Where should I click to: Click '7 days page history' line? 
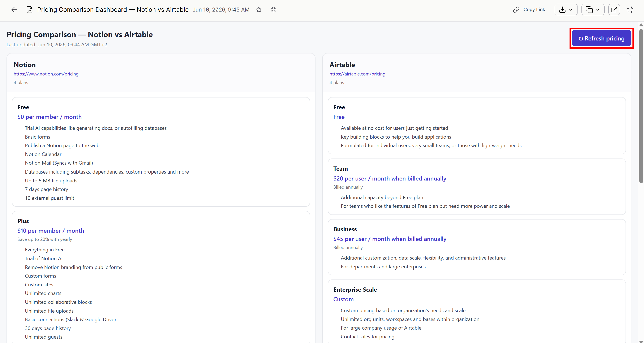click(47, 189)
